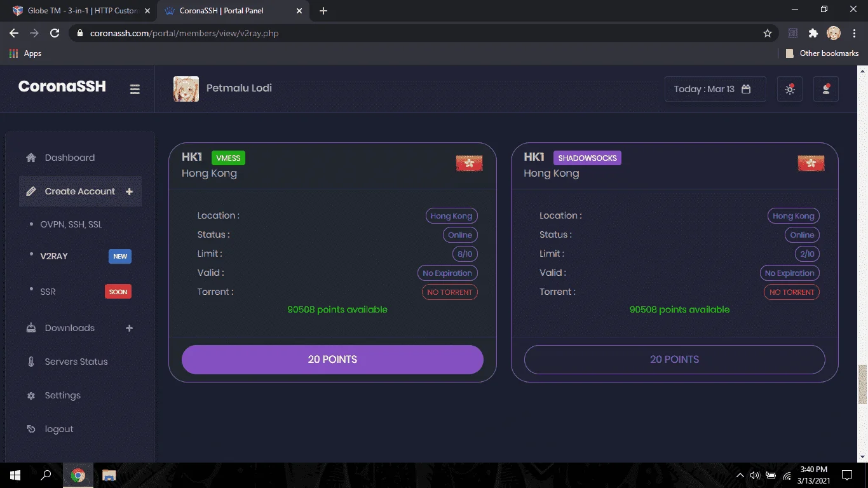
Task: Open File Explorer from taskbar
Action: point(109,475)
